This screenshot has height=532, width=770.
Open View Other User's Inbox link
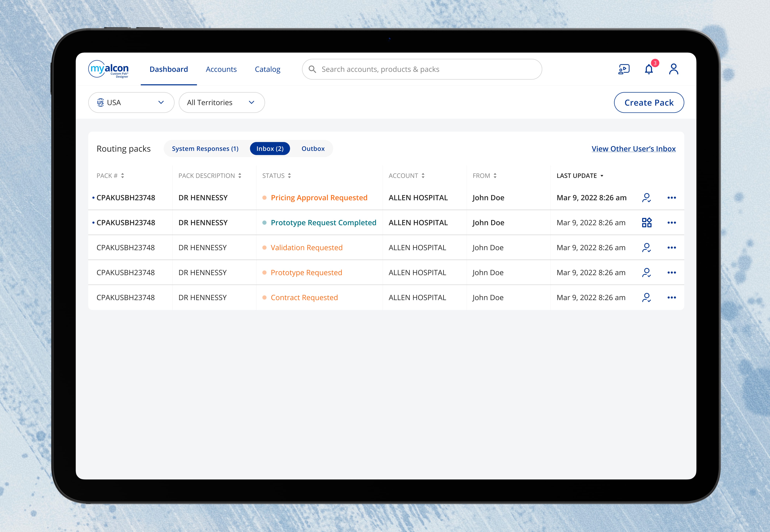click(634, 149)
